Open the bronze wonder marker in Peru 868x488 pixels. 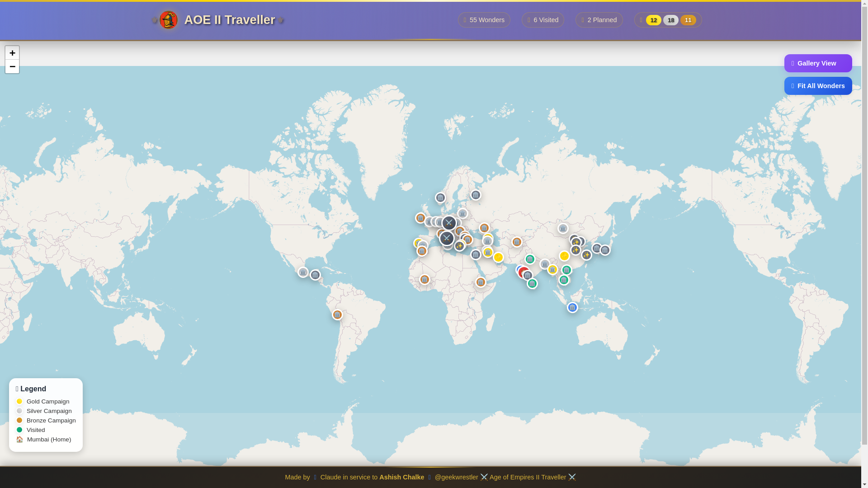(x=337, y=314)
